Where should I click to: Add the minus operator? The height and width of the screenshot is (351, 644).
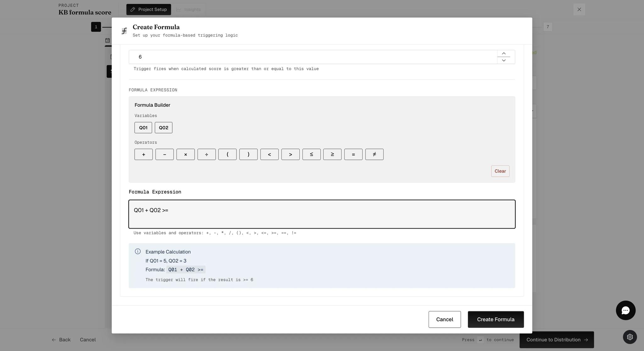[x=164, y=154]
